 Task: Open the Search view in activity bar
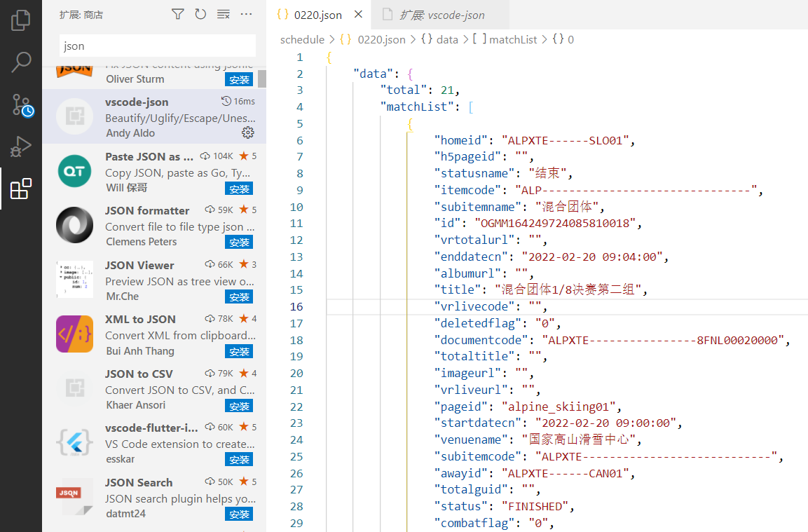point(20,62)
